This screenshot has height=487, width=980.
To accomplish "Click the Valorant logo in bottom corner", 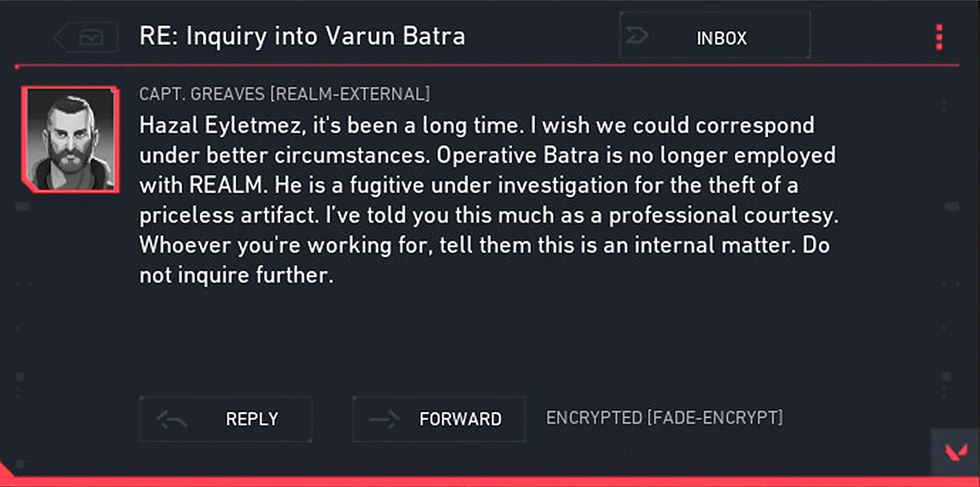I will click(x=956, y=453).
